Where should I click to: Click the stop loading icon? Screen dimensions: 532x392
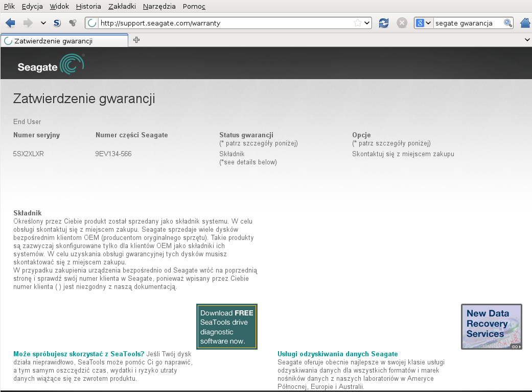coord(402,23)
